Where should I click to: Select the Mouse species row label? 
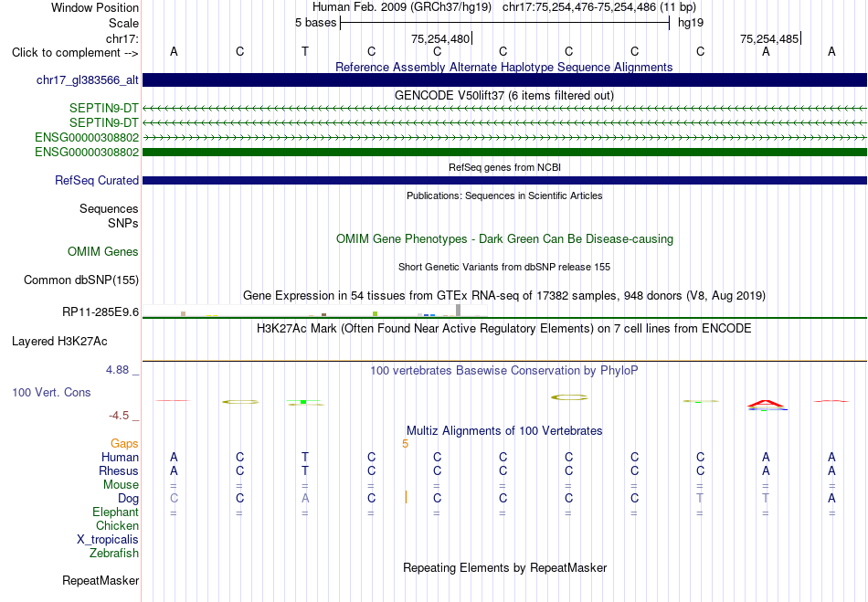(x=121, y=485)
